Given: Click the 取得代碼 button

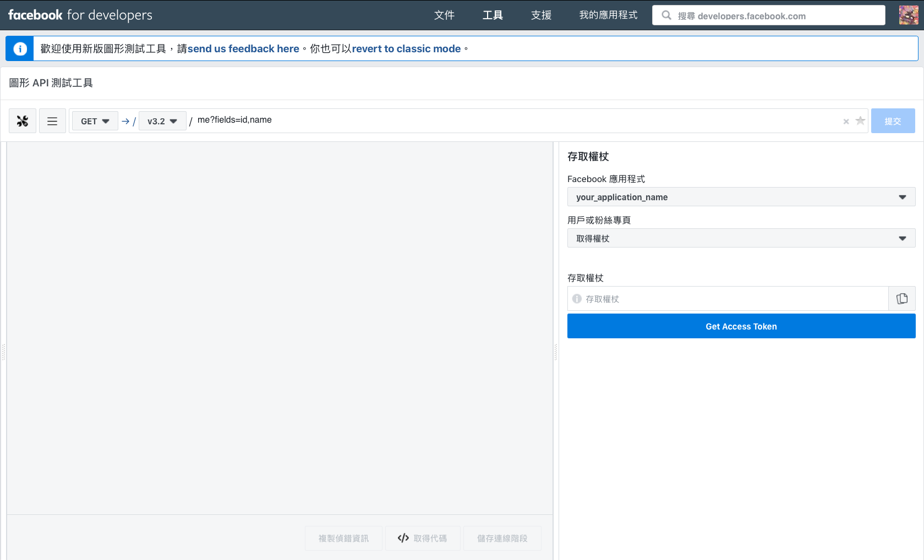Looking at the screenshot, I should point(422,538).
